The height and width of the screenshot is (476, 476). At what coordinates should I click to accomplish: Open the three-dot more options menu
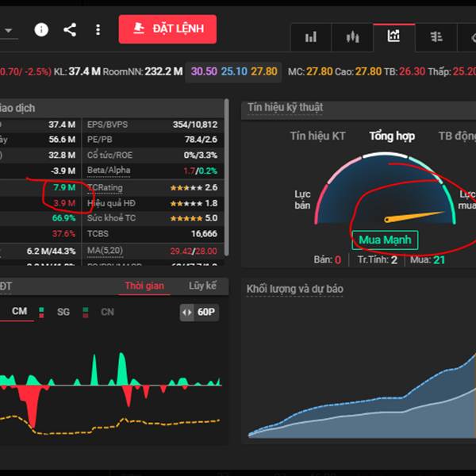point(98,29)
